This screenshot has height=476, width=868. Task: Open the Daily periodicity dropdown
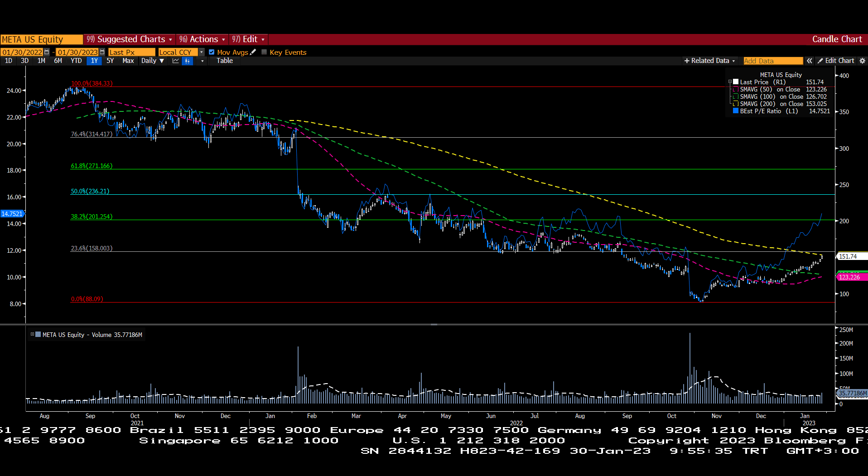152,61
